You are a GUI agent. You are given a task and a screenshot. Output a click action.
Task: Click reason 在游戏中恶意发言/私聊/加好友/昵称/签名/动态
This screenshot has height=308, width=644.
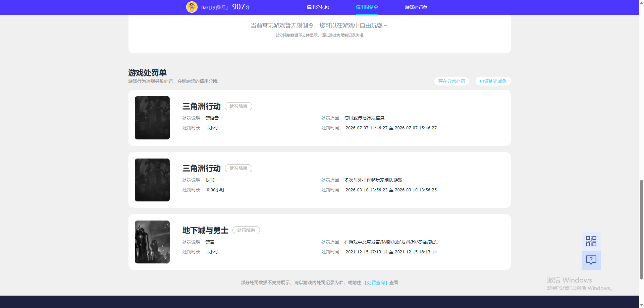[391, 242]
